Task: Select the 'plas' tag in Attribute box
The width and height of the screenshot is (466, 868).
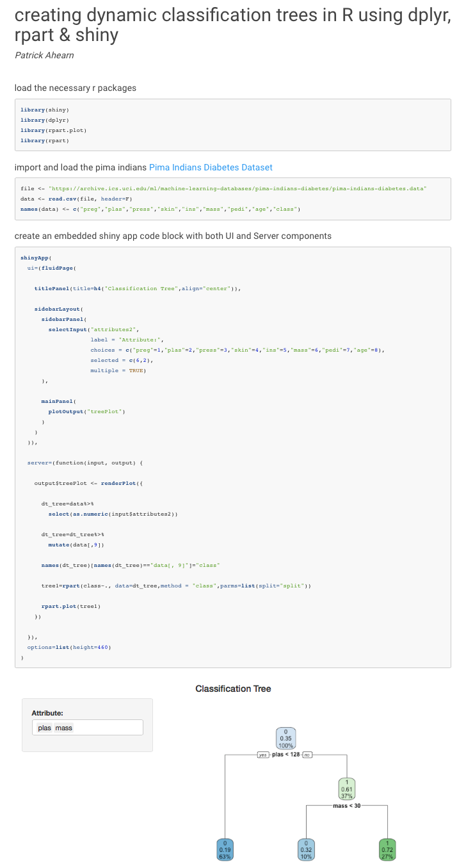Action: [44, 728]
